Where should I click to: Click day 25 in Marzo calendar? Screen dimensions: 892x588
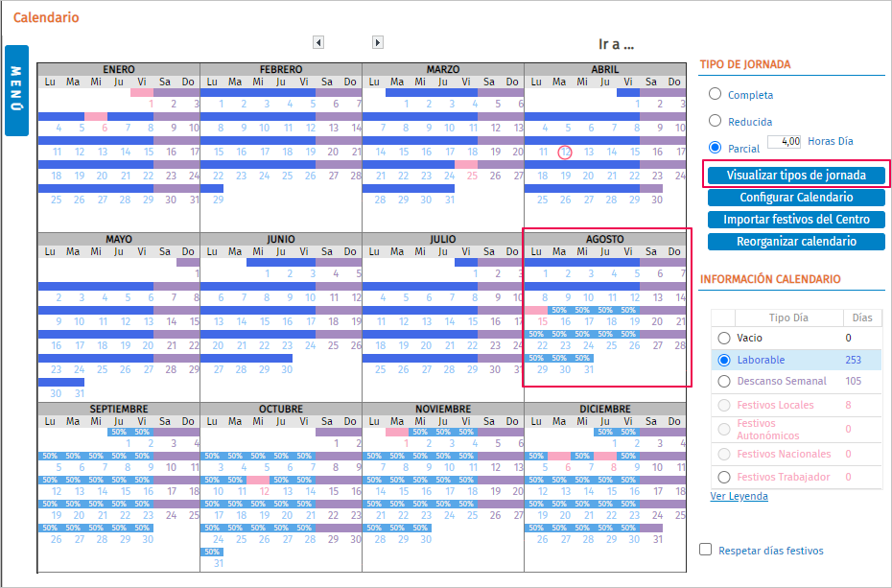472,176
